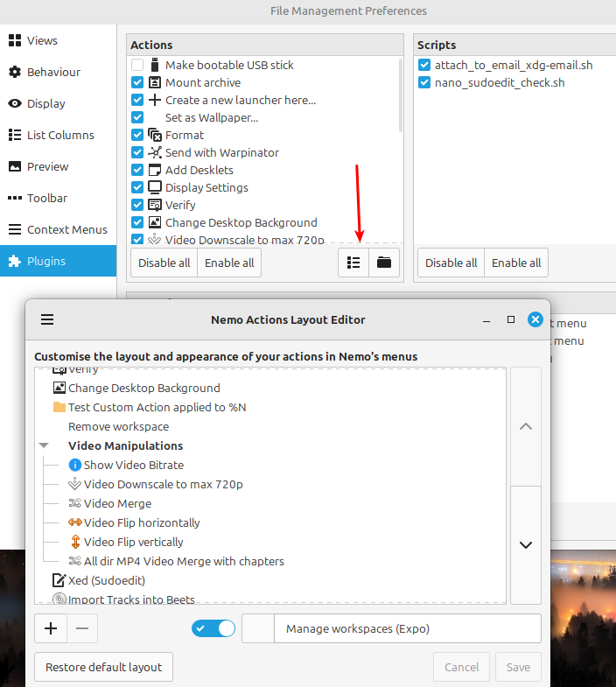Click the move down chevron arrow
The width and height of the screenshot is (616, 687).
(x=525, y=544)
